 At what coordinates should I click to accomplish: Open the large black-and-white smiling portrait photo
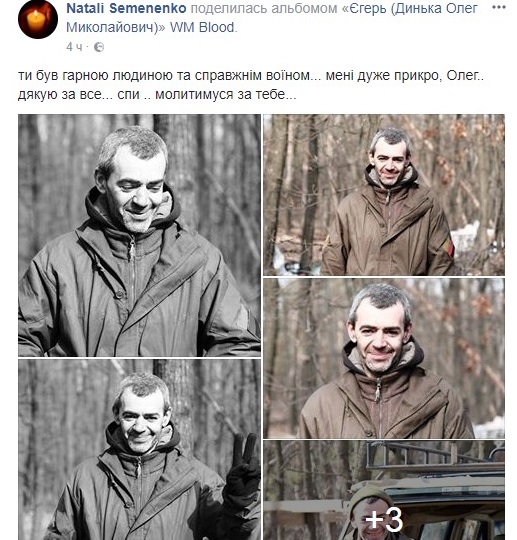[x=139, y=235]
